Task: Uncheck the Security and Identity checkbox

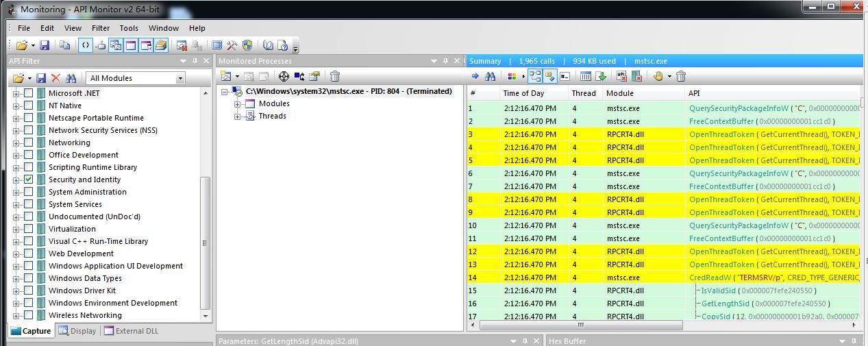Action: click(x=28, y=180)
